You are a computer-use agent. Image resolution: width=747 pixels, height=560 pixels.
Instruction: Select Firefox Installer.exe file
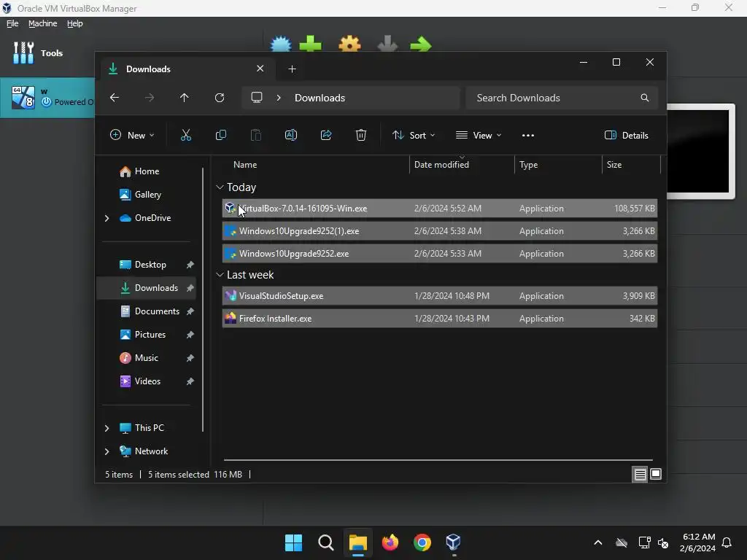click(x=440, y=319)
